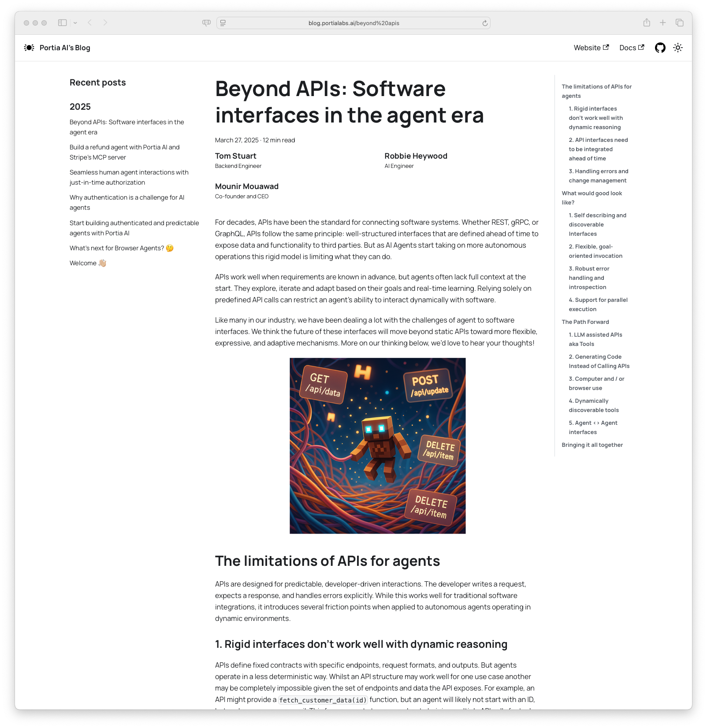Select the address bar URL field

(353, 23)
